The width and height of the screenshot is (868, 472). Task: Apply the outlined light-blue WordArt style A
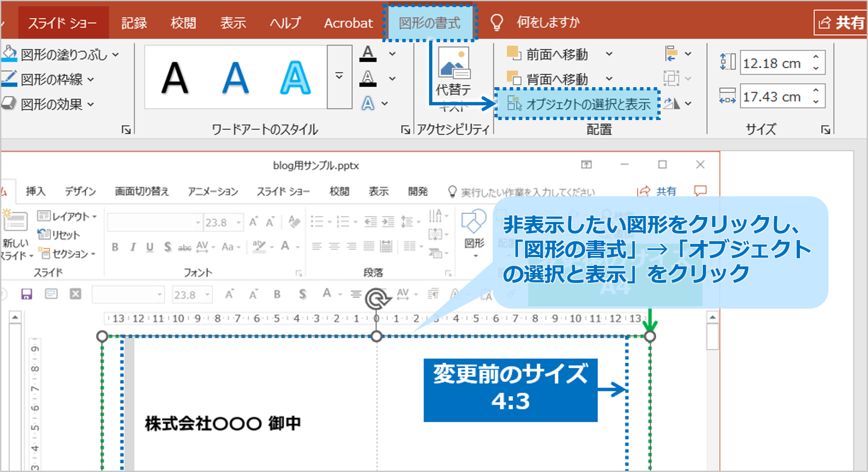pos(295,78)
